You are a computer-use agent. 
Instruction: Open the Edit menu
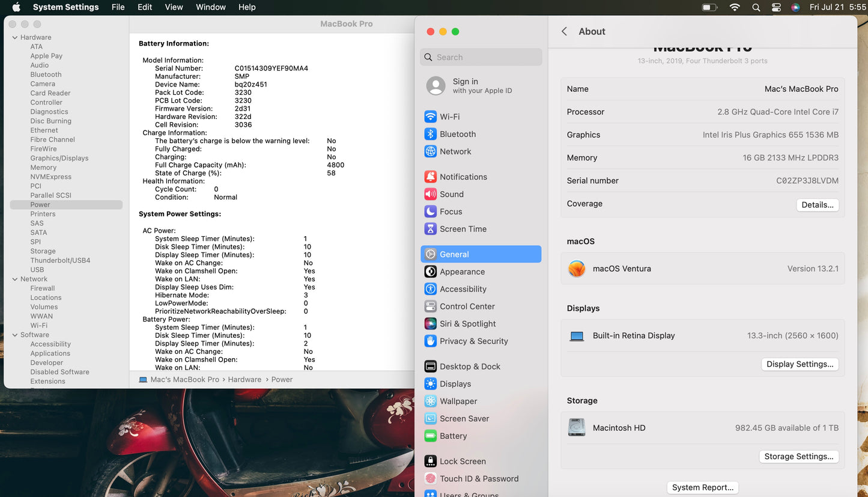click(x=145, y=7)
